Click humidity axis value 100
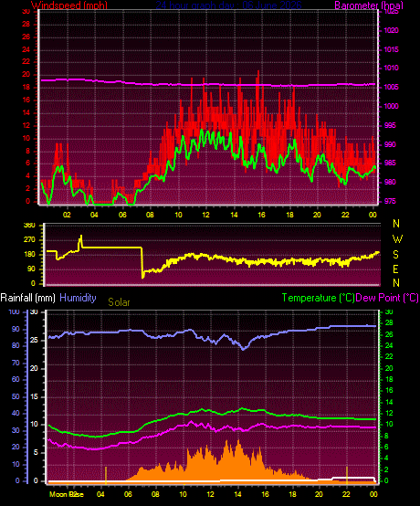The image size is (420, 506). point(15,311)
